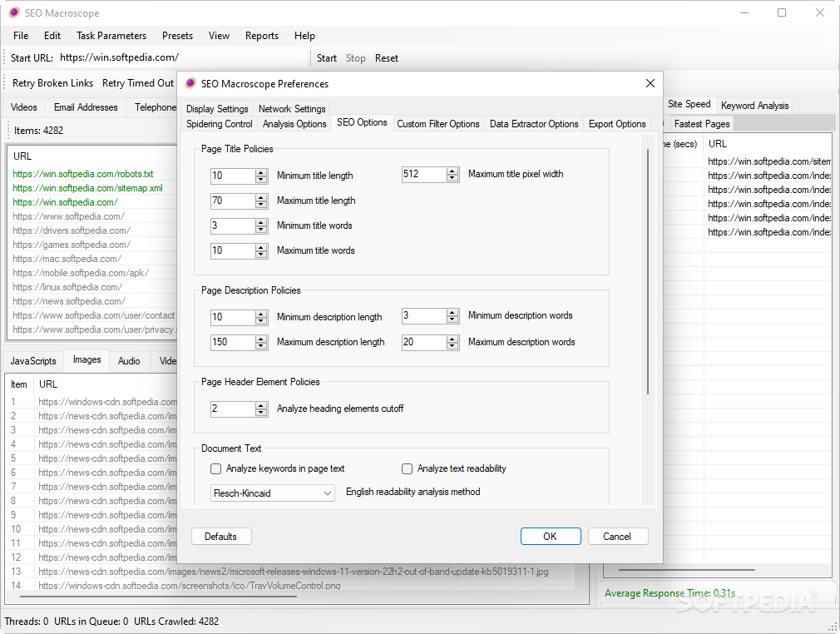Click the Maximum description length value field
This screenshot has width=840, height=634.
click(233, 343)
